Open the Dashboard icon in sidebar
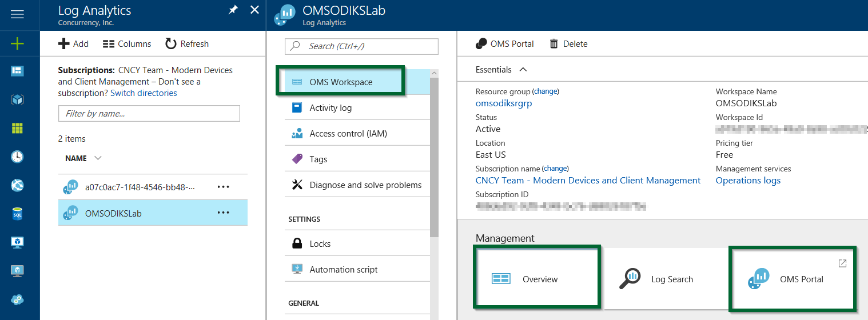Viewport: 868px width, 320px height. pos(18,71)
